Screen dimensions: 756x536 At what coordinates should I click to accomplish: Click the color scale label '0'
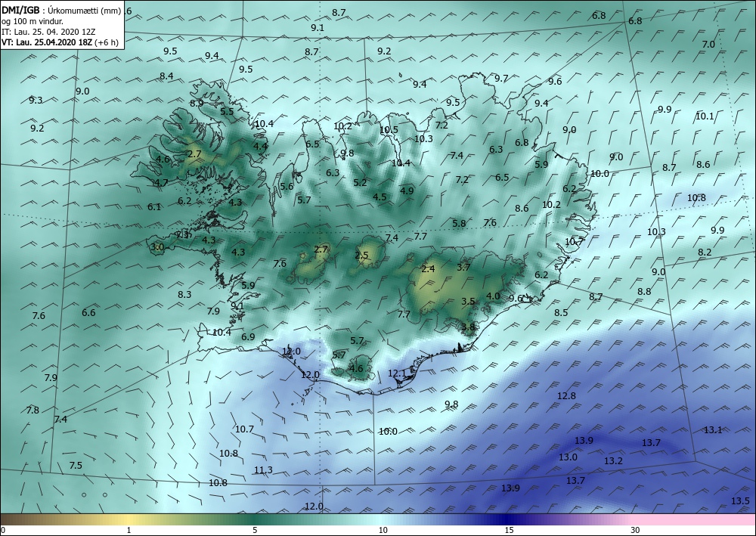point(2,531)
